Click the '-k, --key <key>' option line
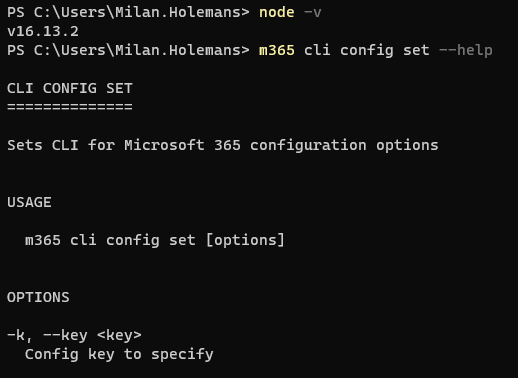This screenshot has height=378, width=518. point(74,335)
